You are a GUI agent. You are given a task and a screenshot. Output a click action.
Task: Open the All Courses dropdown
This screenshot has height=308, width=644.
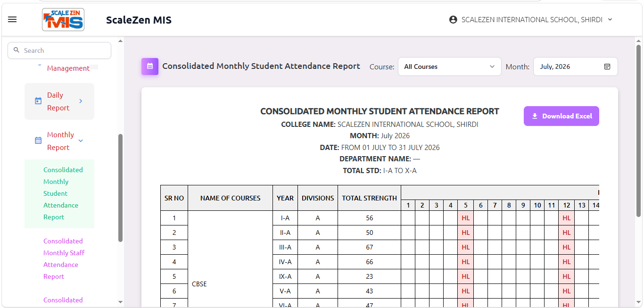click(x=449, y=67)
